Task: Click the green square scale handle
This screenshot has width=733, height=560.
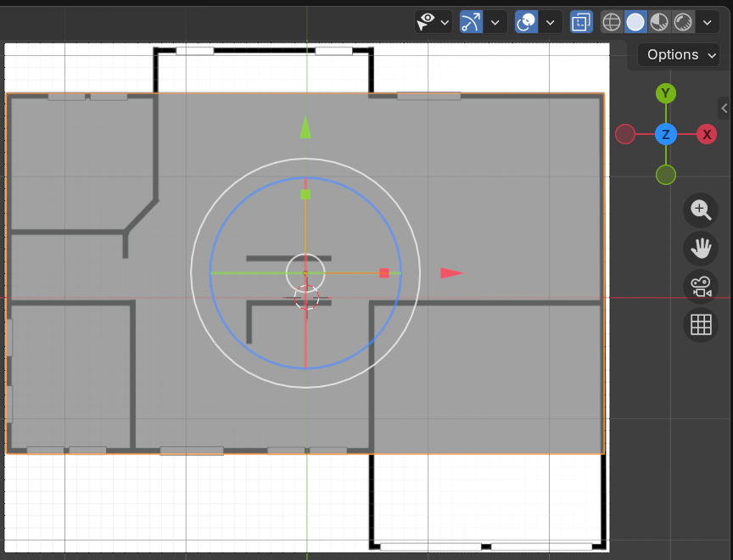Action: click(x=305, y=194)
